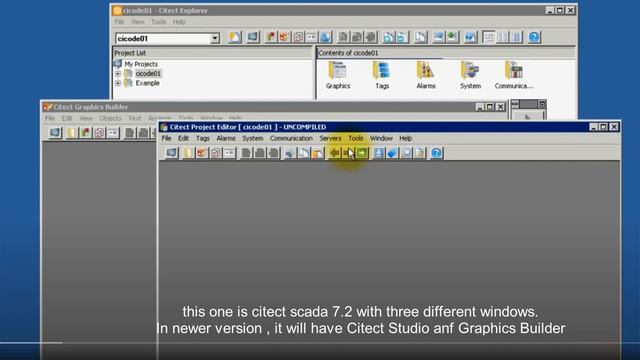640x360 pixels.
Task: Open Help menu in Citect Project Editor
Action: [x=405, y=138]
